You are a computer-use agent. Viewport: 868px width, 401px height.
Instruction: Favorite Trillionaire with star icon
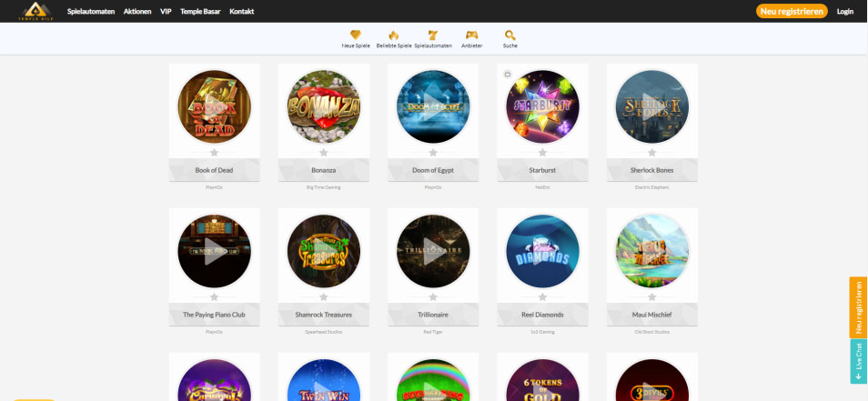pos(433,297)
